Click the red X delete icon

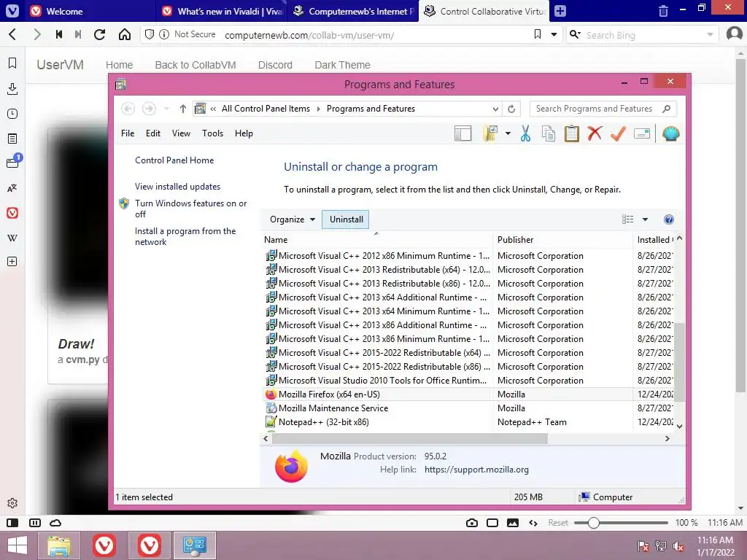tap(595, 134)
